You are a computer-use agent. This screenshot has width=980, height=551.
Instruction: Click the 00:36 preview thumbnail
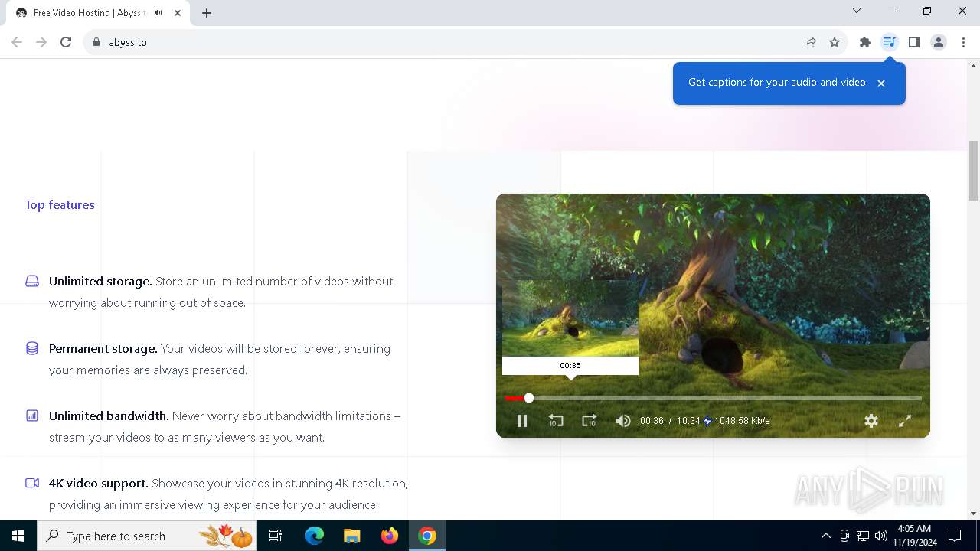point(570,318)
